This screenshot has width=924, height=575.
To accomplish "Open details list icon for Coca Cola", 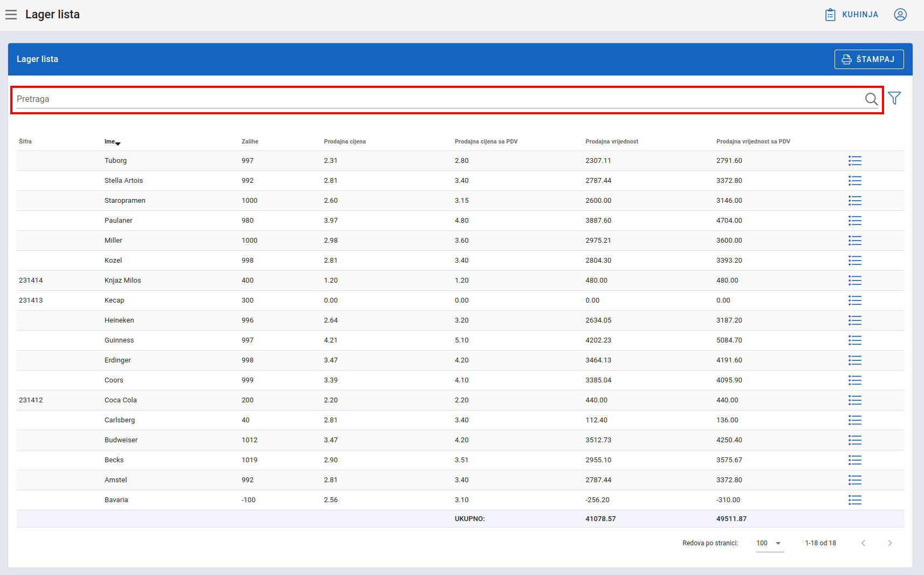I will (x=855, y=400).
